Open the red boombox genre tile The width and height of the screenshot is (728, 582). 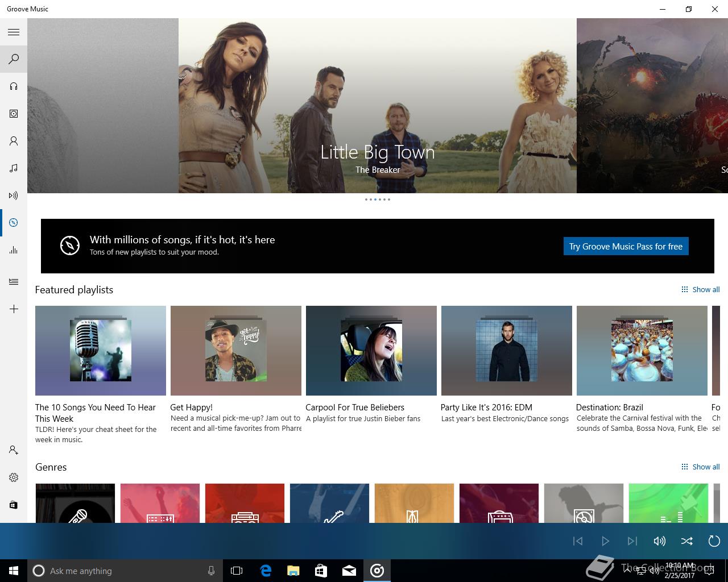245,503
